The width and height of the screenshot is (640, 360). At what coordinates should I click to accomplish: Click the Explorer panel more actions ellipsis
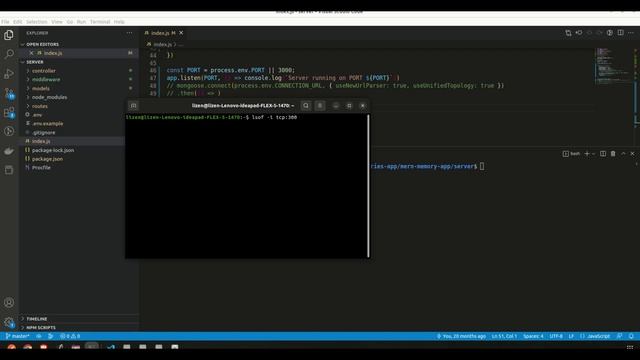coord(129,33)
